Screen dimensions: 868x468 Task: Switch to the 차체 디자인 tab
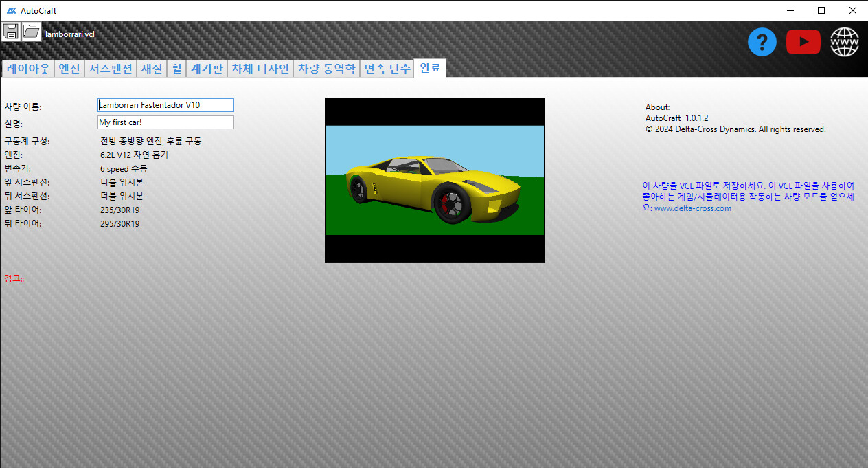[260, 69]
